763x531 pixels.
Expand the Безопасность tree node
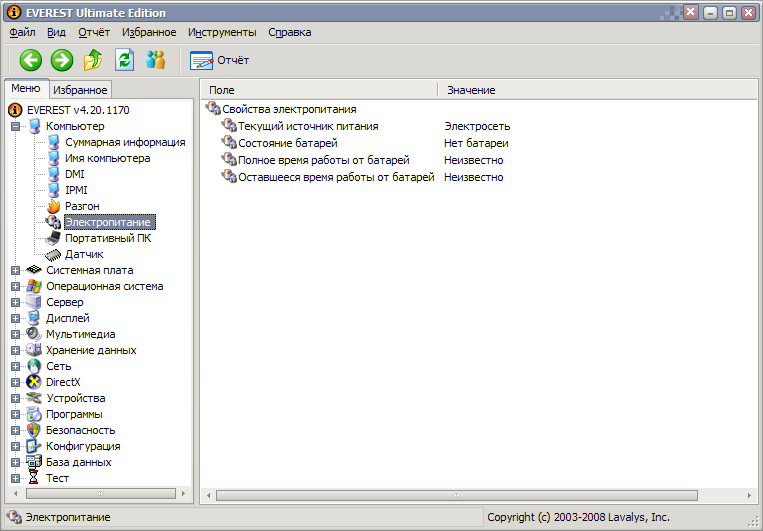16,430
